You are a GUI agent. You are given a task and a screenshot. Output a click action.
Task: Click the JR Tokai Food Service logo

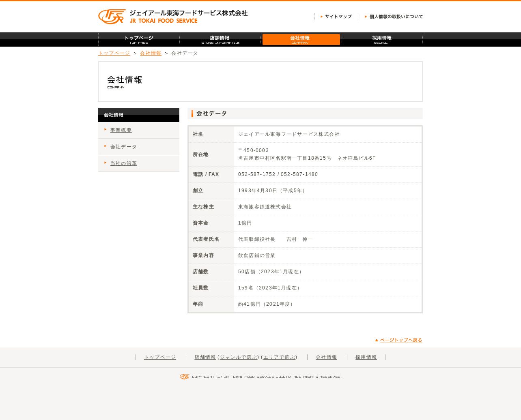tap(173, 17)
